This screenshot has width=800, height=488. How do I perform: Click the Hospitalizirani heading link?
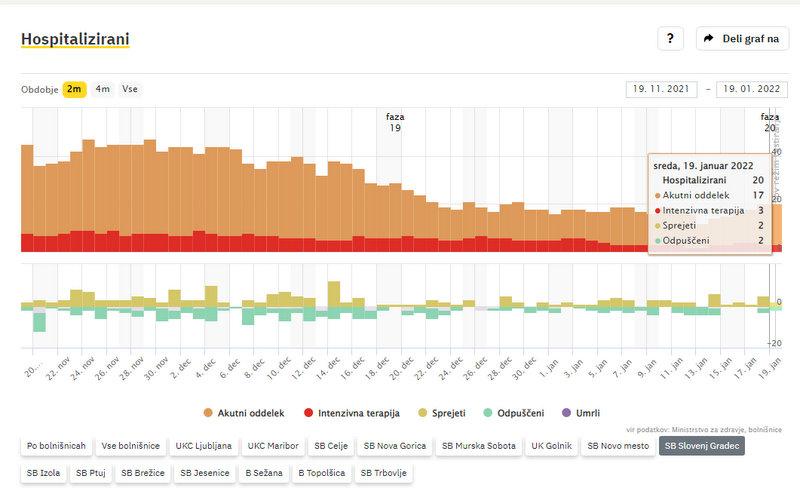75,39
